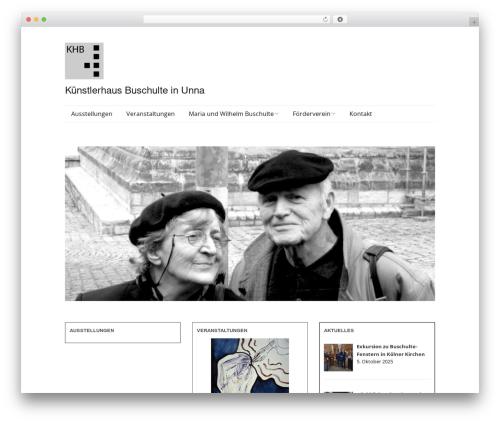This screenshot has height=423, width=500.
Task: Click the Künstlerhaus Buschulte in Unna title
Action: [135, 90]
